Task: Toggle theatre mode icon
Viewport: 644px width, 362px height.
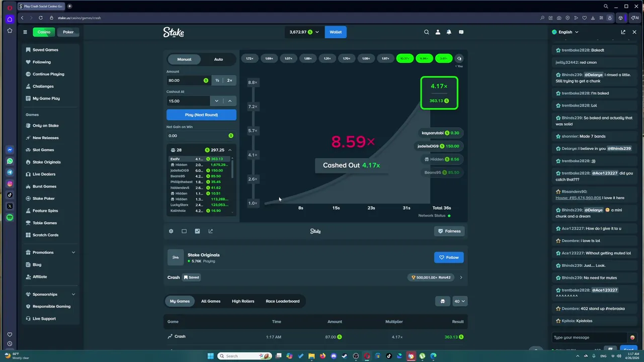Action: click(x=184, y=231)
